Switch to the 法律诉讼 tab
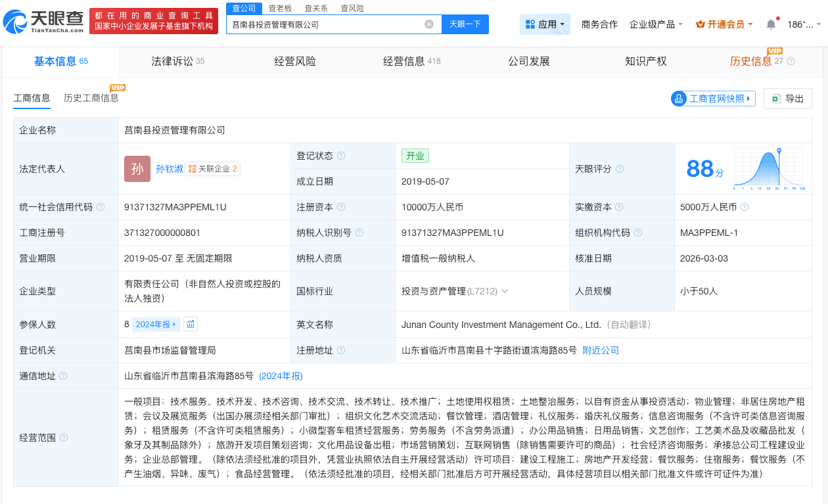828x504 pixels. tap(172, 61)
